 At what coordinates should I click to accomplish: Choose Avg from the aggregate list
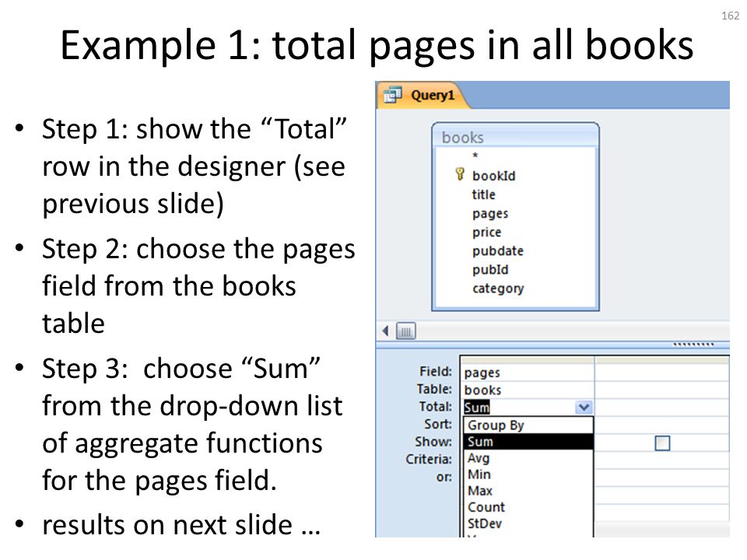(x=529, y=458)
